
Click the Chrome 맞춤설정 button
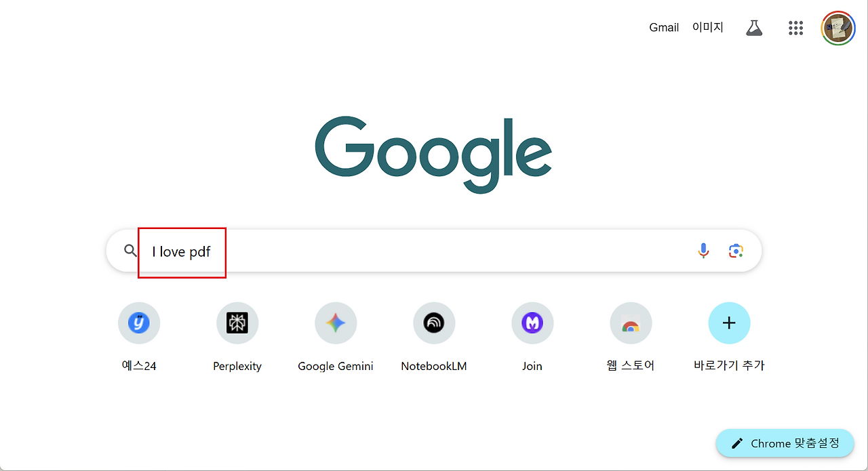pos(785,443)
